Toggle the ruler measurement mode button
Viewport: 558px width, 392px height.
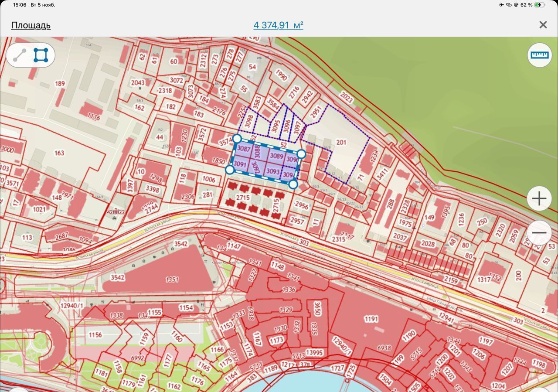[x=539, y=55]
